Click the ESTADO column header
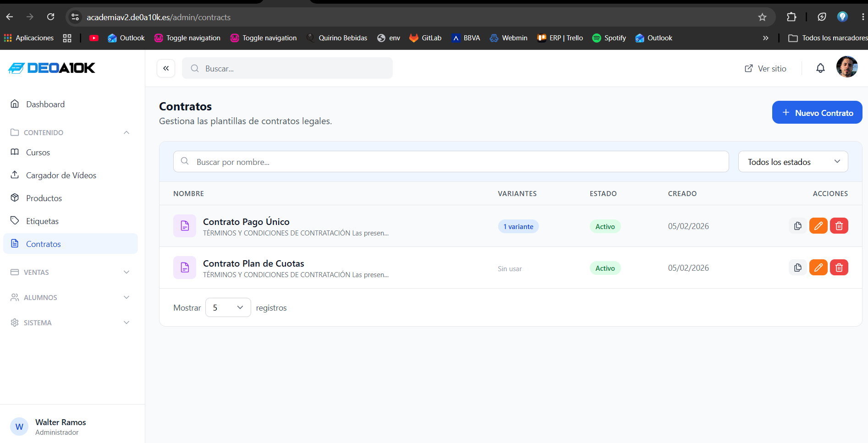Screen dimensions: 868x443 coord(603,193)
